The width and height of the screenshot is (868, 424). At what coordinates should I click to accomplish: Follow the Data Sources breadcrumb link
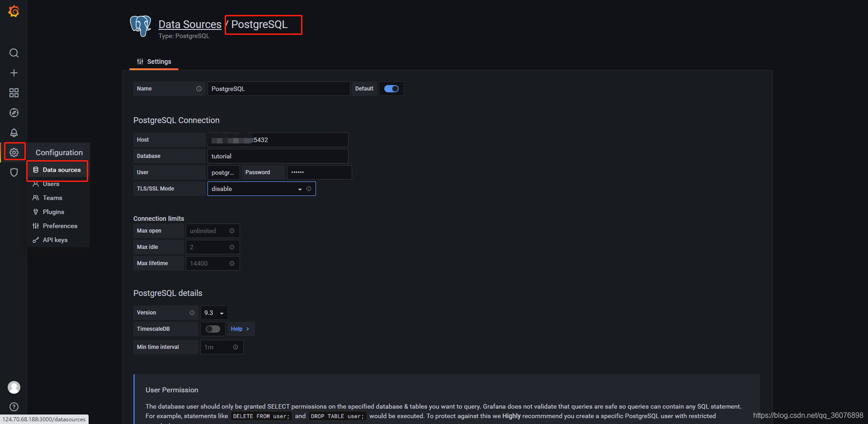190,24
